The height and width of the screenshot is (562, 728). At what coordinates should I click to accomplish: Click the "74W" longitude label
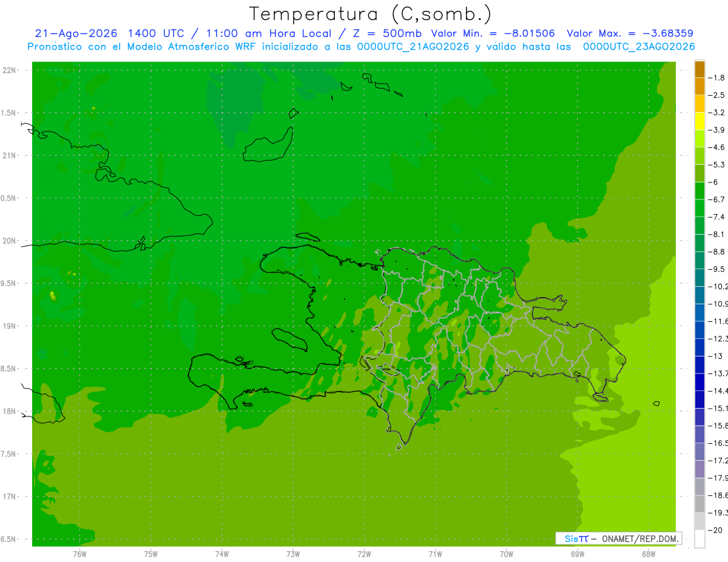click(222, 554)
